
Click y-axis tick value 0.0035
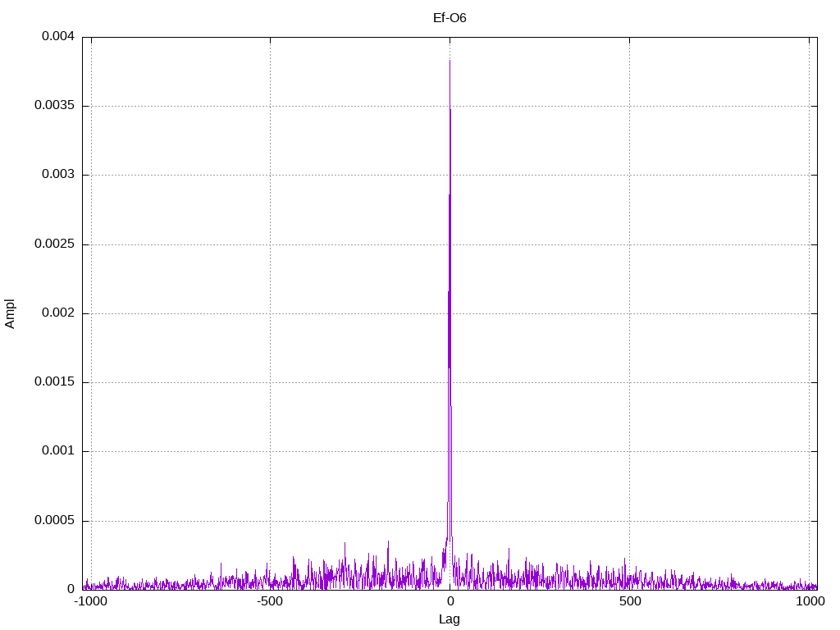coord(55,106)
